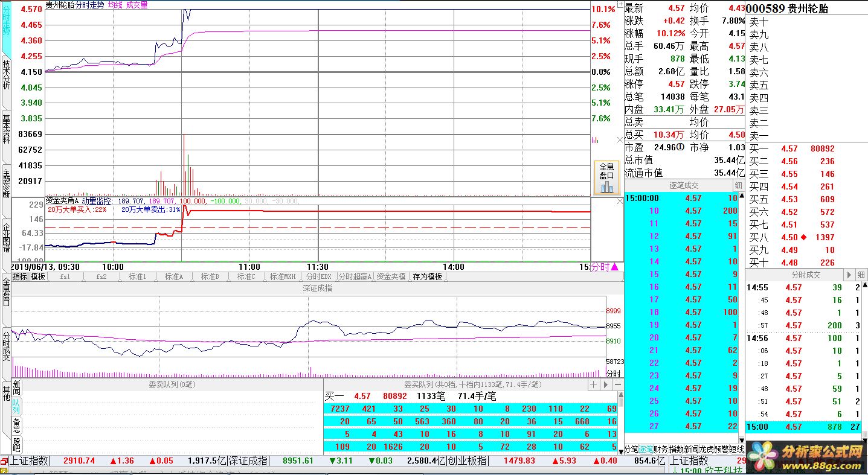Click the 细 button beside 逐笔成交 header

point(739,185)
